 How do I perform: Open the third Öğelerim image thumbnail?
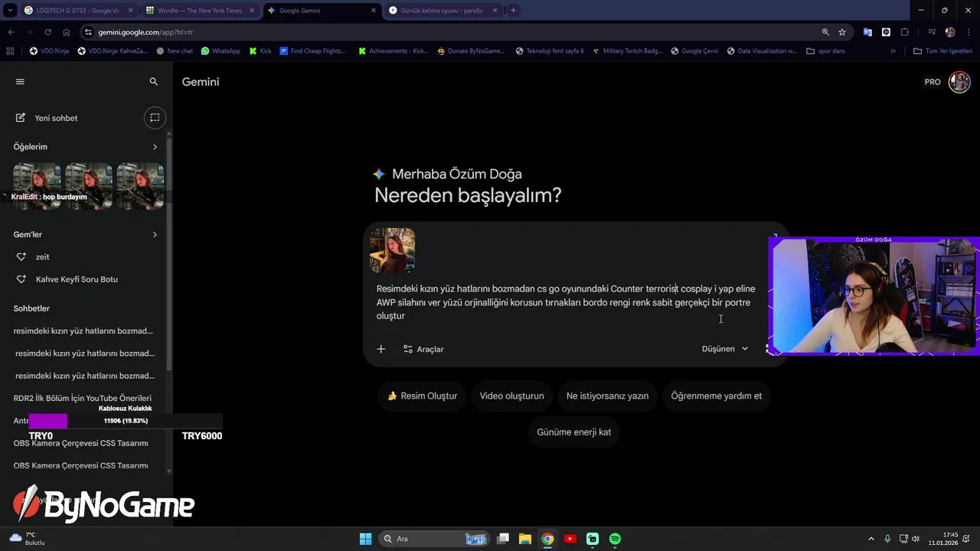pos(140,185)
